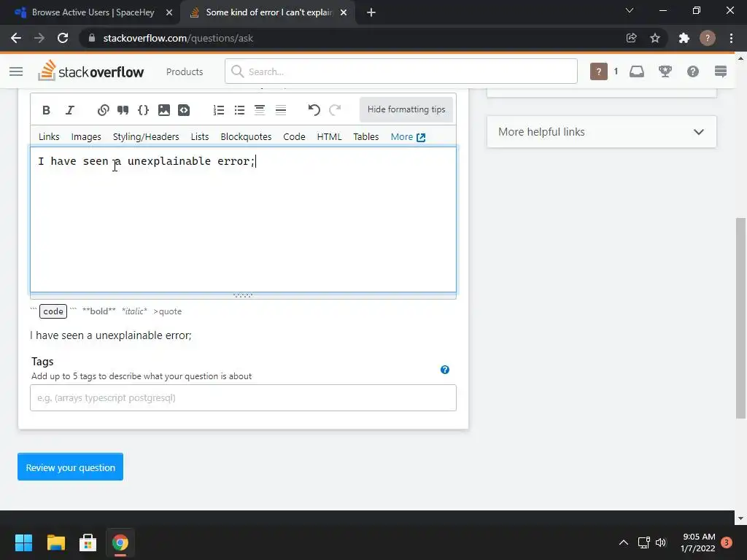Show the HTML formatting tip tab

(329, 136)
